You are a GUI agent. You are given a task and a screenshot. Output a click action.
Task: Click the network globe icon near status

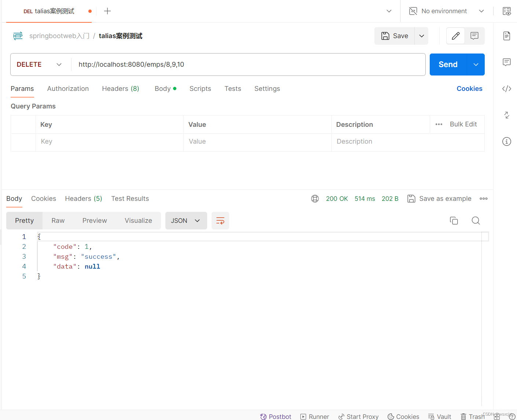315,199
